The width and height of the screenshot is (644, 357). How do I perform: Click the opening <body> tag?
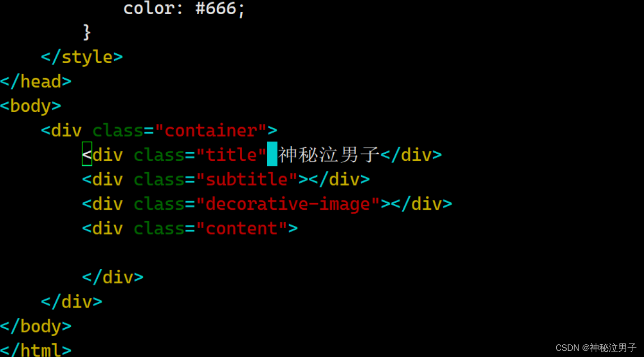31,106
